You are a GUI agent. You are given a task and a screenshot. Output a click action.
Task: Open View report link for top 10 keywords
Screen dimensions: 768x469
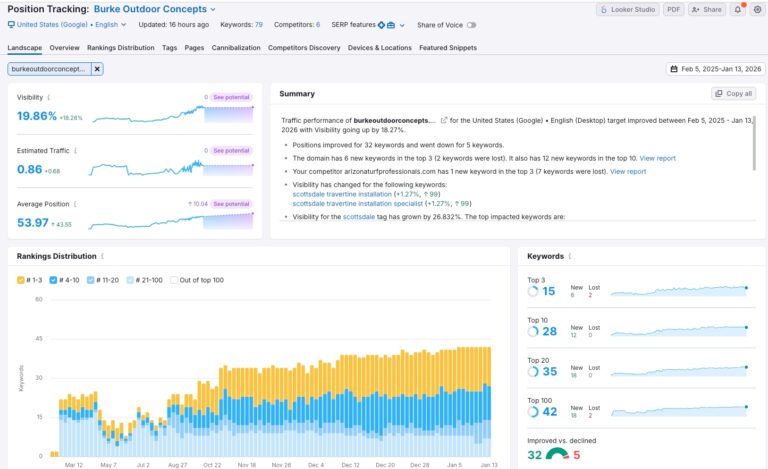[x=657, y=158]
